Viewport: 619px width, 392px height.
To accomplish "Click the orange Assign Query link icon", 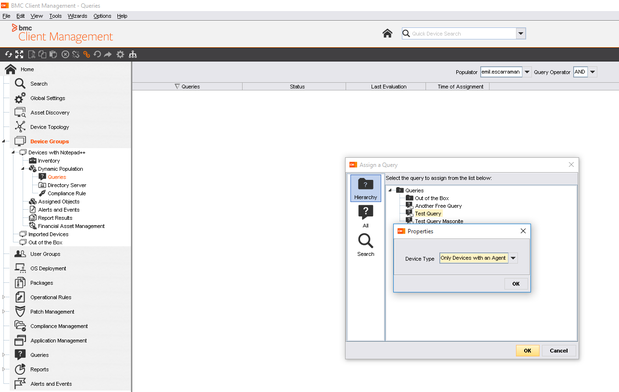I will pos(86,54).
